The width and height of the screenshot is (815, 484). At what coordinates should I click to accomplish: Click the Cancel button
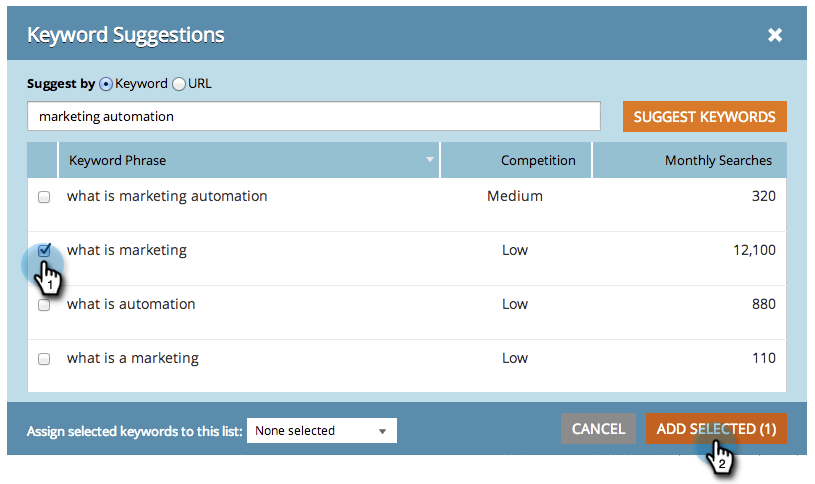coord(598,429)
